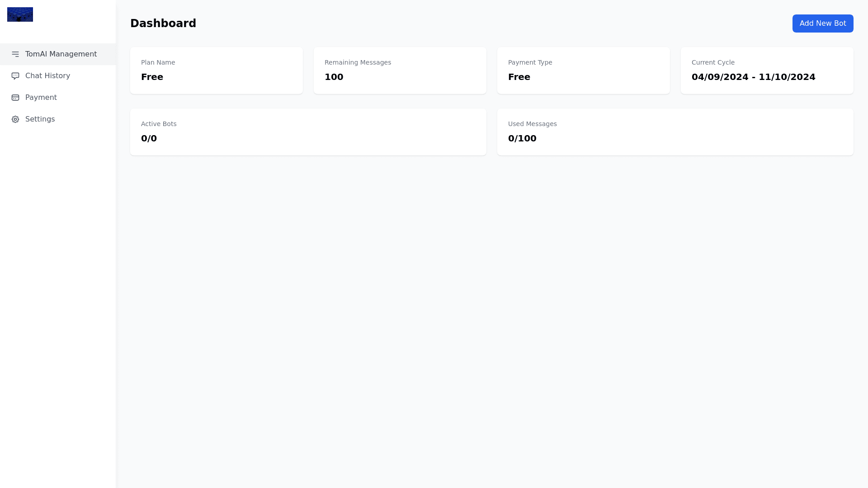Open the Chat History section
868x488 pixels.
tap(47, 76)
